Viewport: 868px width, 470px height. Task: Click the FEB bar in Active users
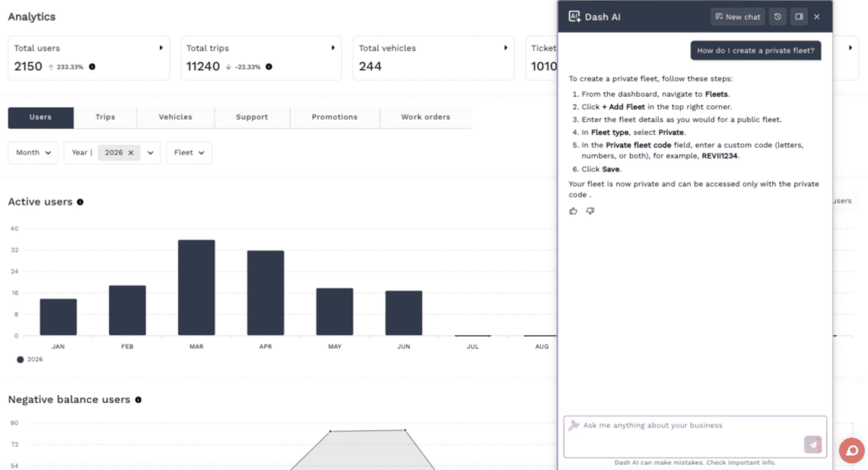pyautogui.click(x=127, y=311)
